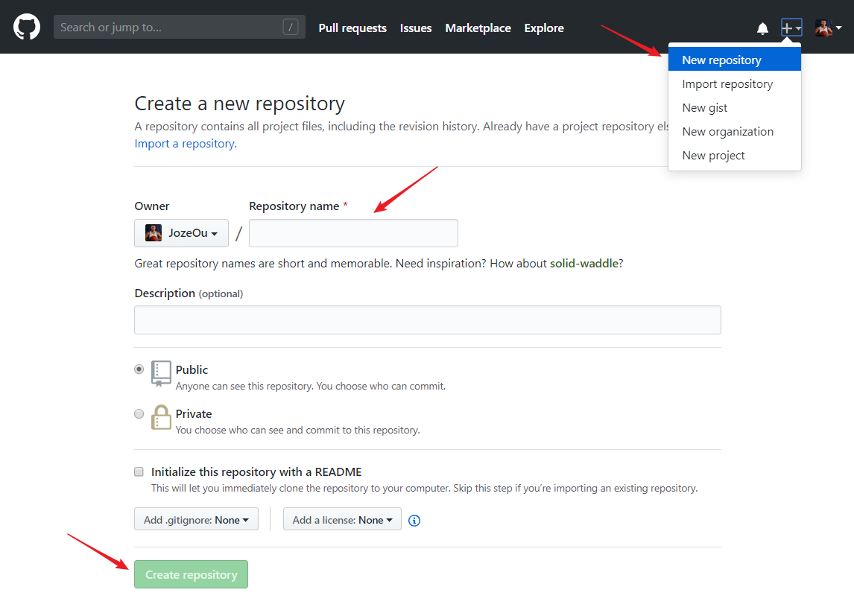The width and height of the screenshot is (854, 616).
Task: Click the Import a repository link
Action: tap(186, 144)
